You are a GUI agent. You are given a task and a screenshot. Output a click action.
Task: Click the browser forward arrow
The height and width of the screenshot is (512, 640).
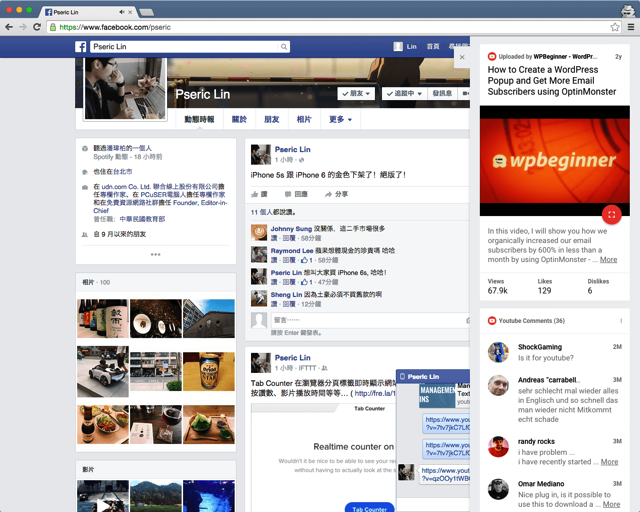(23, 27)
